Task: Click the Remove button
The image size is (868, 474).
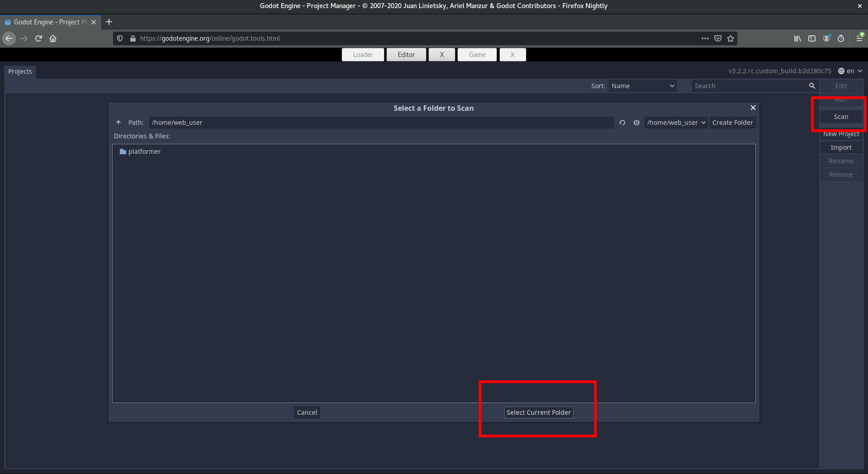Action: click(x=841, y=175)
